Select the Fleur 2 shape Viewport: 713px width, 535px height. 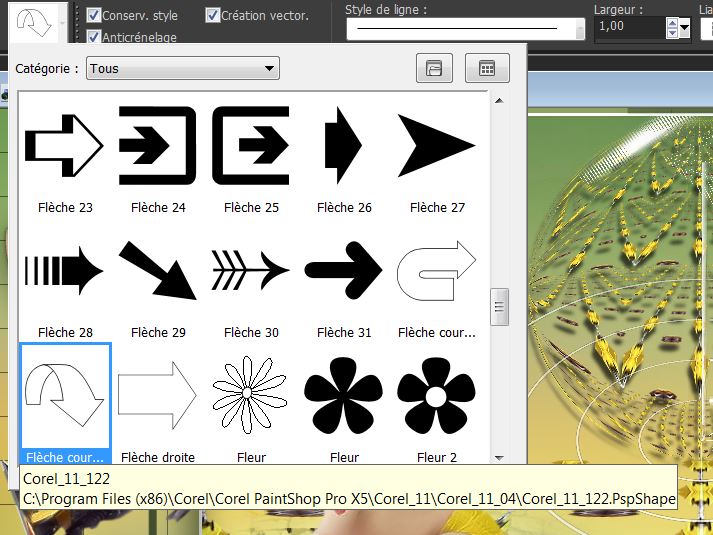point(437,395)
